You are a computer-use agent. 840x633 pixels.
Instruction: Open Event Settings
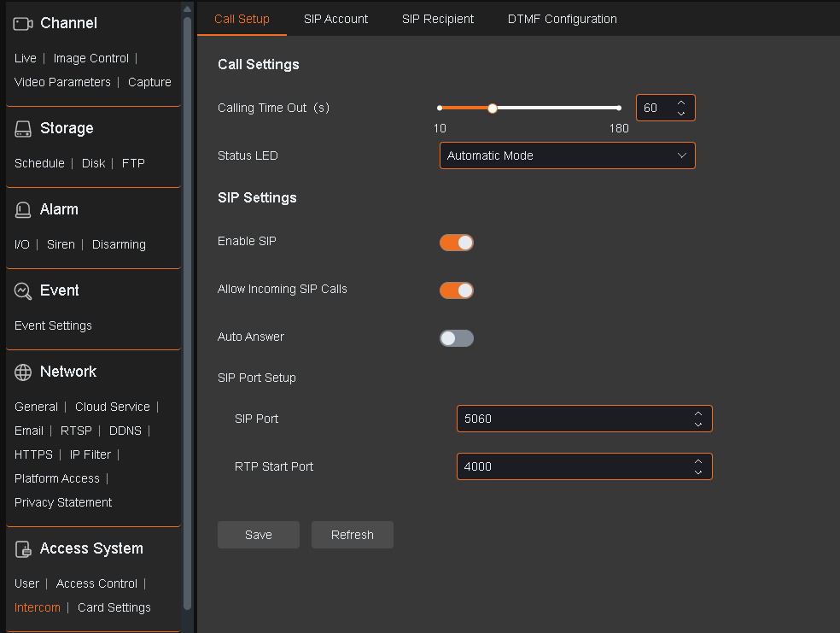(53, 325)
